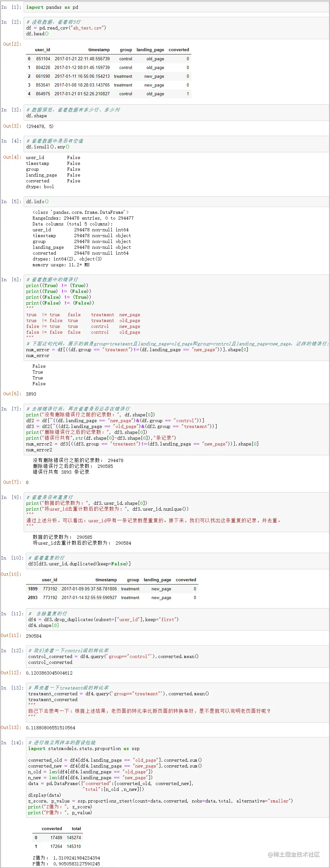The height and width of the screenshot is (868, 330).
Task: Click converted count 17264
Action: pyautogui.click(x=56, y=846)
